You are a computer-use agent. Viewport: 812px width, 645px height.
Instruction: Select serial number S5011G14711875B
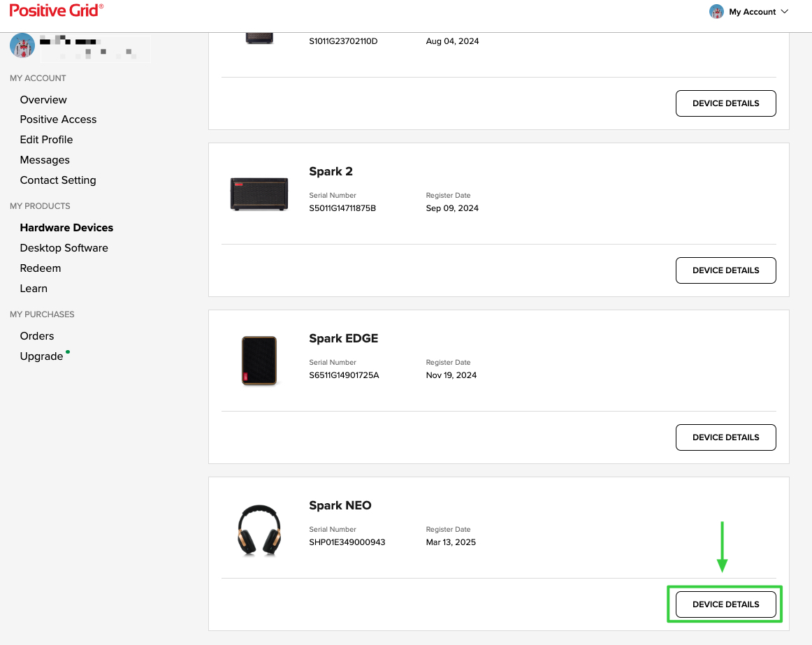[342, 208]
